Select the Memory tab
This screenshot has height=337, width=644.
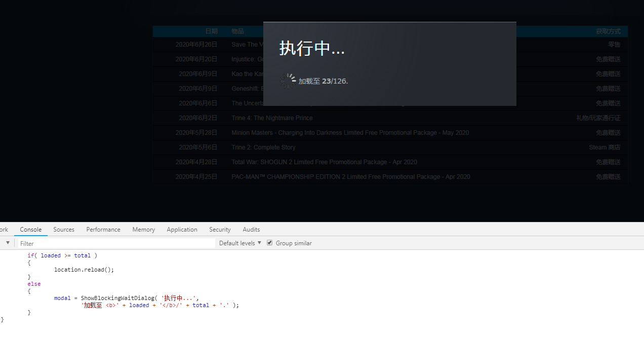click(144, 230)
